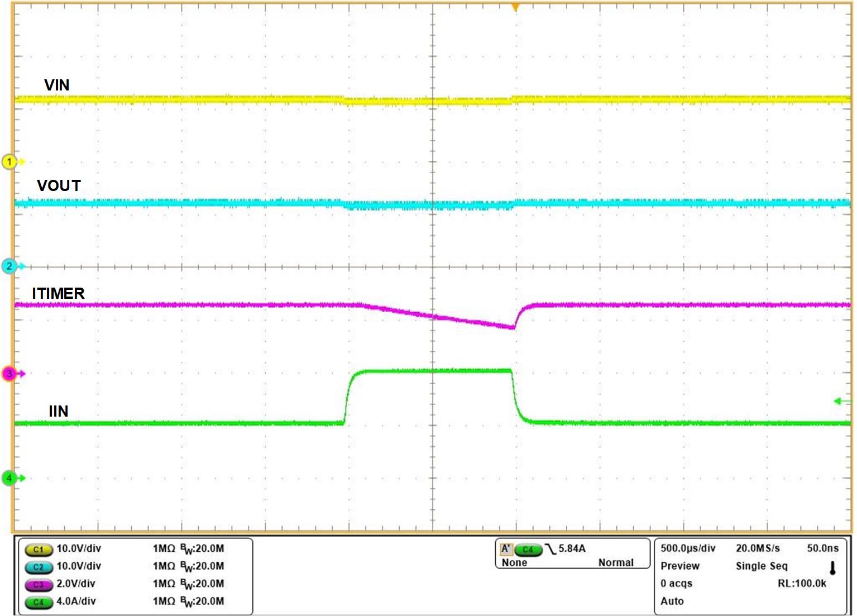Open the Auto trigger holdoff selector
The width and height of the screenshot is (857, 616).
[x=672, y=602]
